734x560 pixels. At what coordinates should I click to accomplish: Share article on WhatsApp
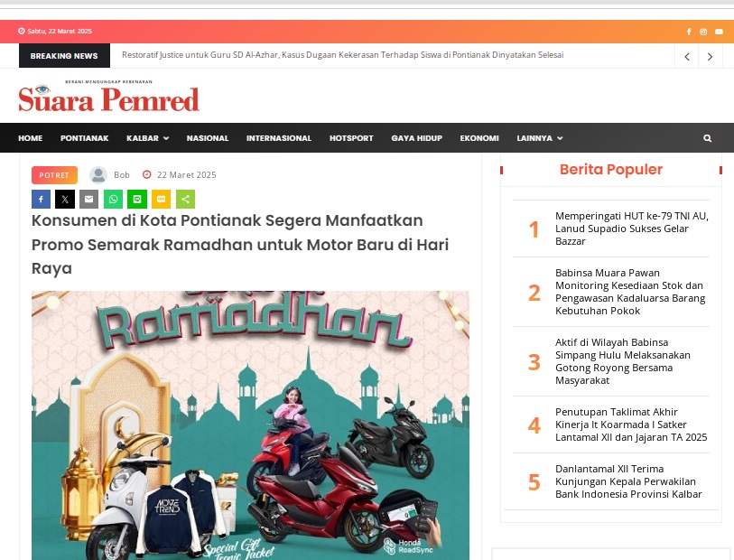[113, 199]
